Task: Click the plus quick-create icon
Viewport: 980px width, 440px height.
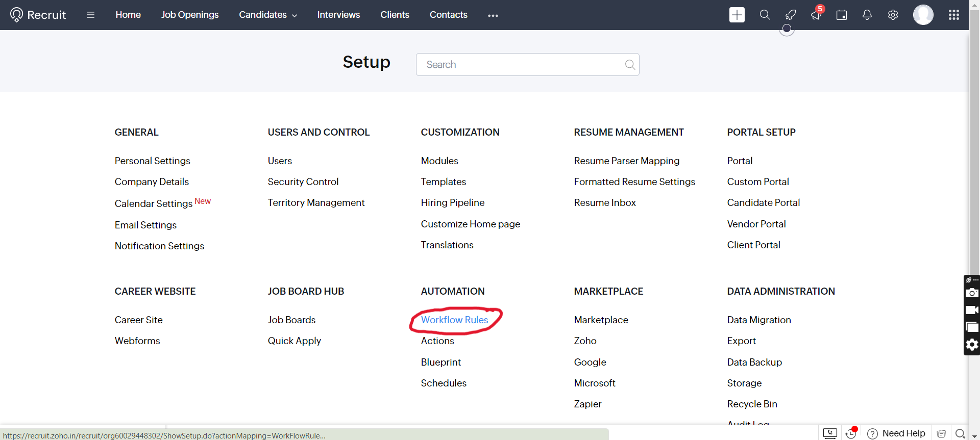Action: coord(737,15)
